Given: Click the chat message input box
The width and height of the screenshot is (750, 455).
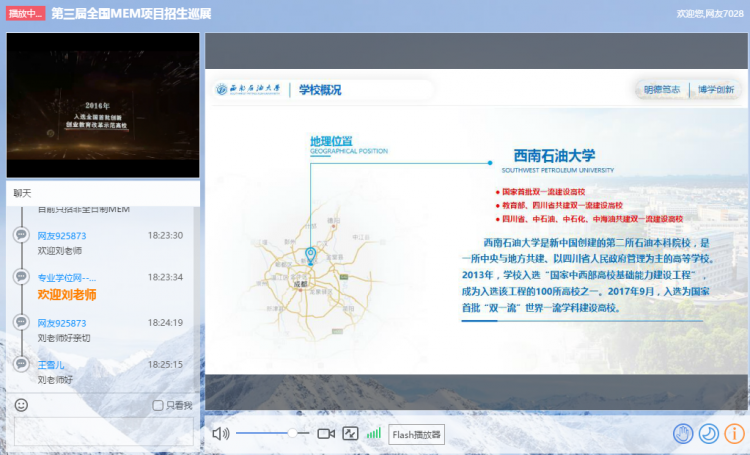Looking at the screenshot, I should 104,431.
